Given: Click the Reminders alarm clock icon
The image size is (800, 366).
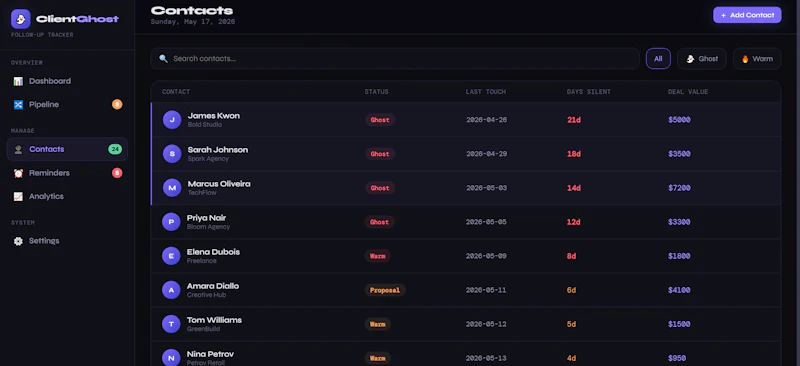Looking at the screenshot, I should click(18, 173).
